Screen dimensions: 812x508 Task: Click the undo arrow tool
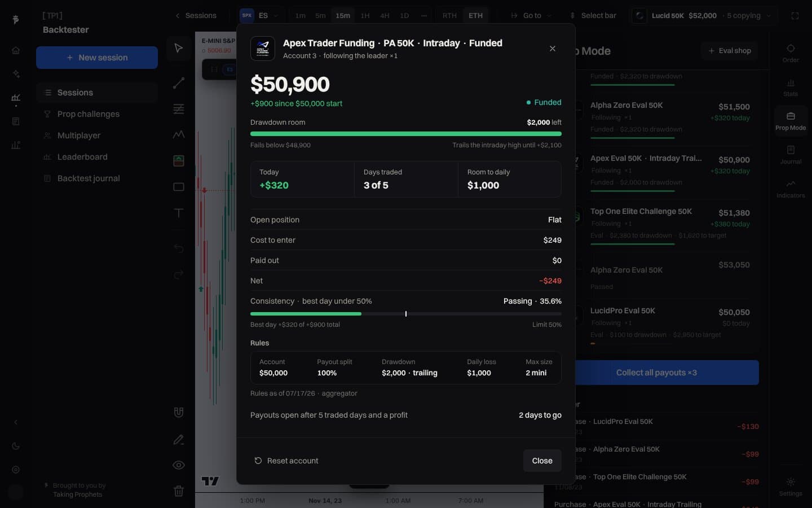(179, 248)
